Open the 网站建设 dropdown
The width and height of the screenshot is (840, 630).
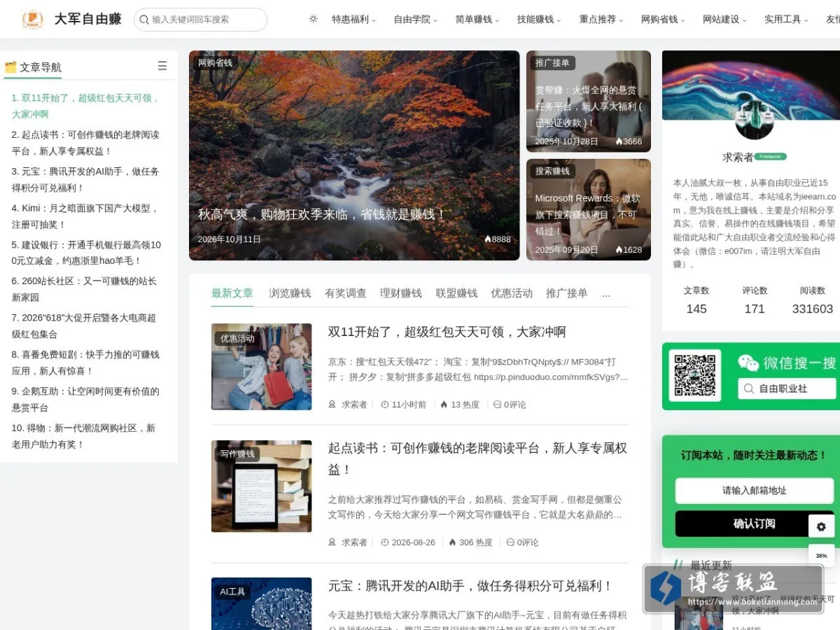(724, 20)
